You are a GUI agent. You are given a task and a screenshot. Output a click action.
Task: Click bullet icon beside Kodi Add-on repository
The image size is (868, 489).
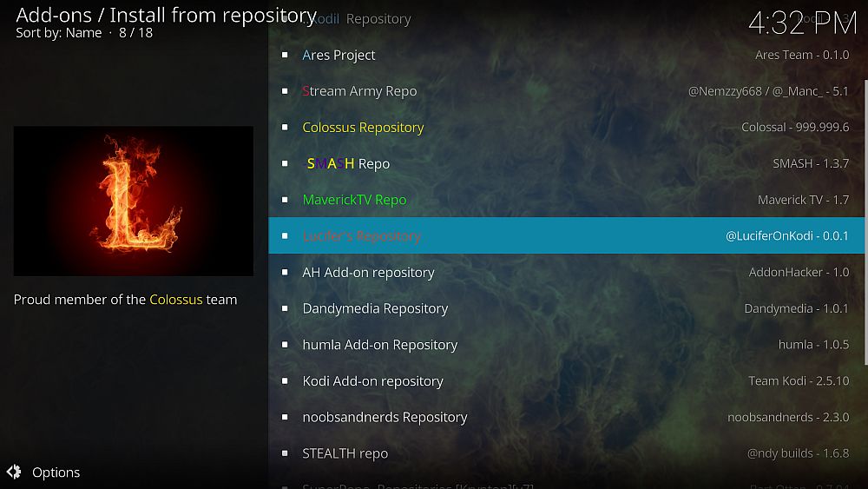pos(285,380)
